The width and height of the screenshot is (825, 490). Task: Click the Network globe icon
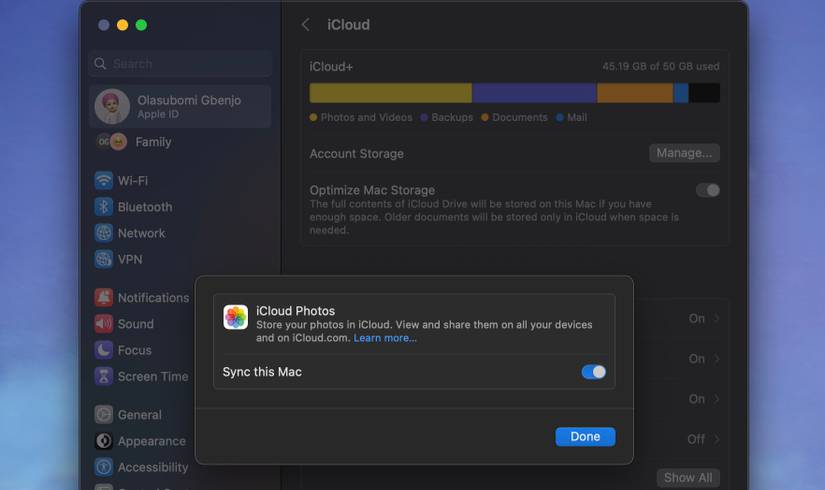pos(104,233)
